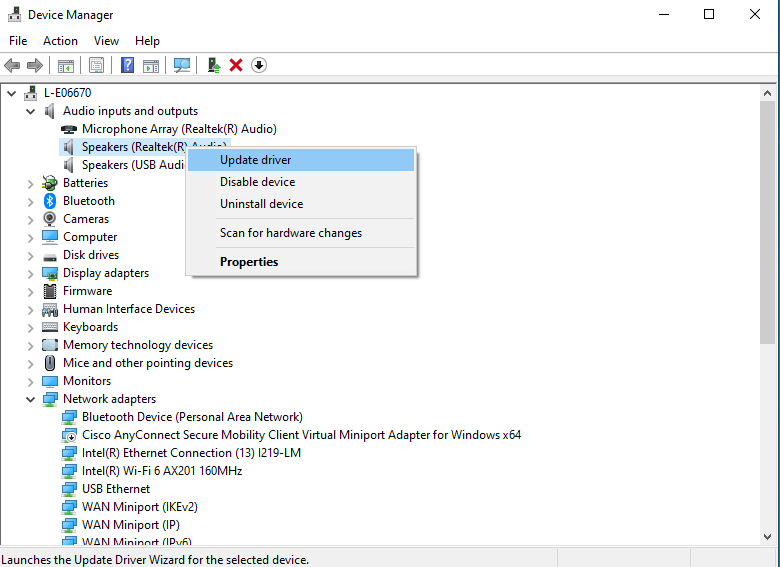Viewport: 780px width, 567px height.
Task: Expand the Keyboards category chevron
Action: point(30,327)
